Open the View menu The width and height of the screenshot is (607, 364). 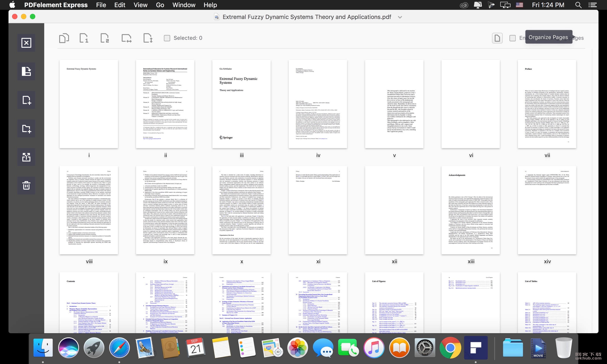tap(140, 5)
